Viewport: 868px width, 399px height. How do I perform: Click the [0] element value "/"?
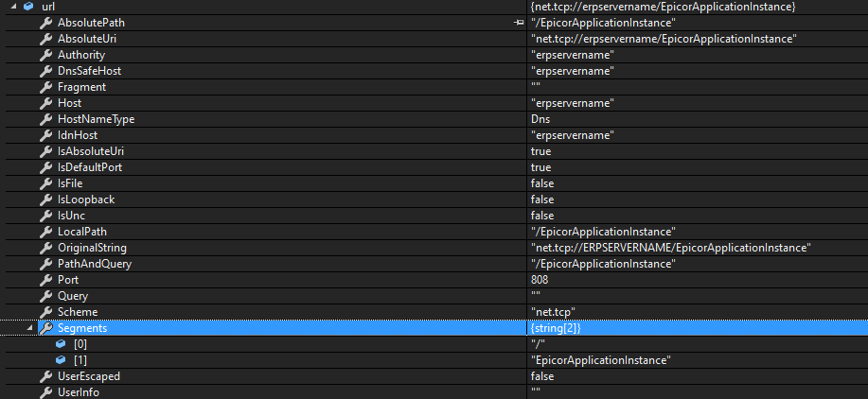point(538,344)
